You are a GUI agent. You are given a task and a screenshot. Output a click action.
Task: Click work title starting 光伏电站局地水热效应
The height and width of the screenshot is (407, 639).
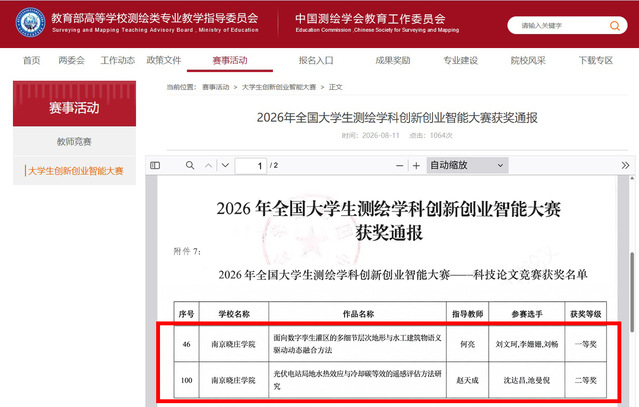[x=357, y=380]
